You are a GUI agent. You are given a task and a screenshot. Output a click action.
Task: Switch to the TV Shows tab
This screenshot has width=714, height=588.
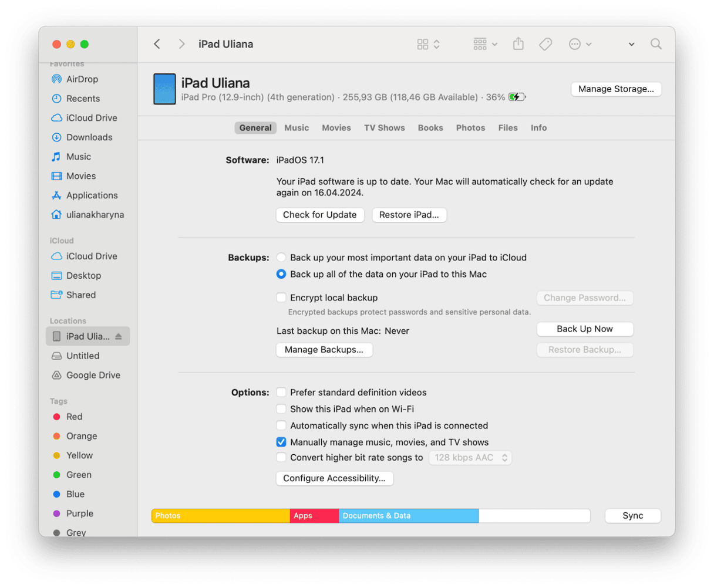coord(385,128)
